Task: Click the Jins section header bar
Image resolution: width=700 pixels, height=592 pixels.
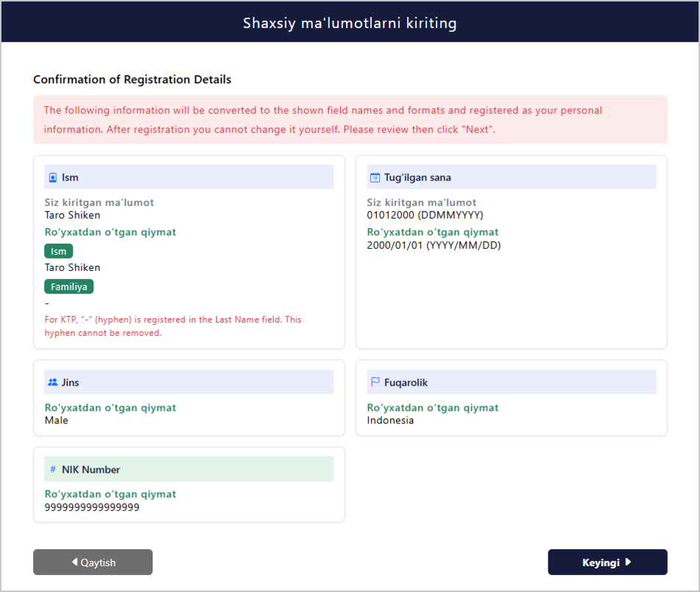Action: tap(189, 382)
